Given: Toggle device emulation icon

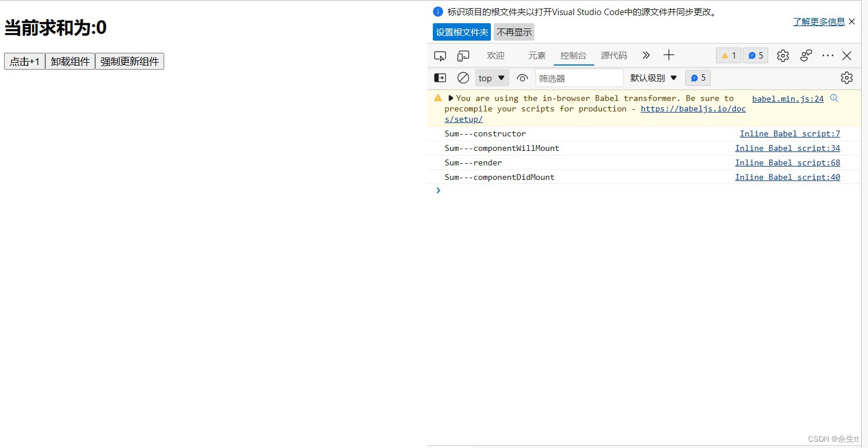Looking at the screenshot, I should (x=463, y=56).
